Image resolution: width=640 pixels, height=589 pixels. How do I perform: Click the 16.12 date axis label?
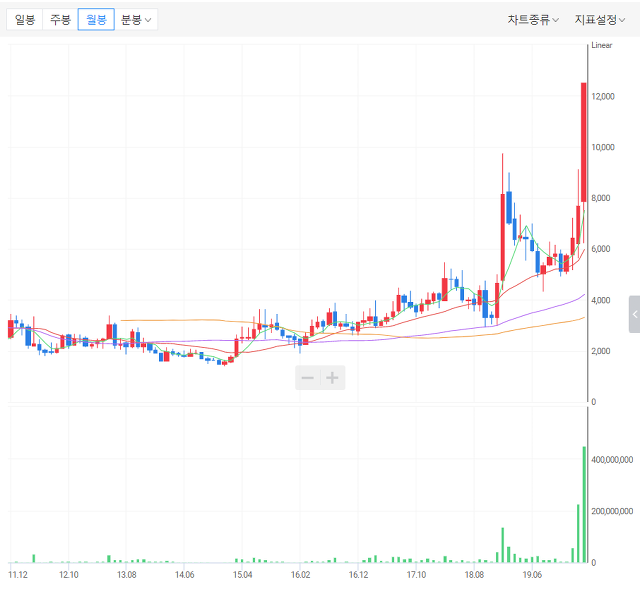click(x=358, y=575)
